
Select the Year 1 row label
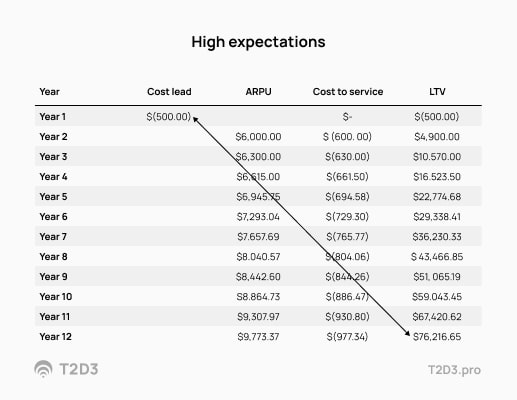[52, 117]
